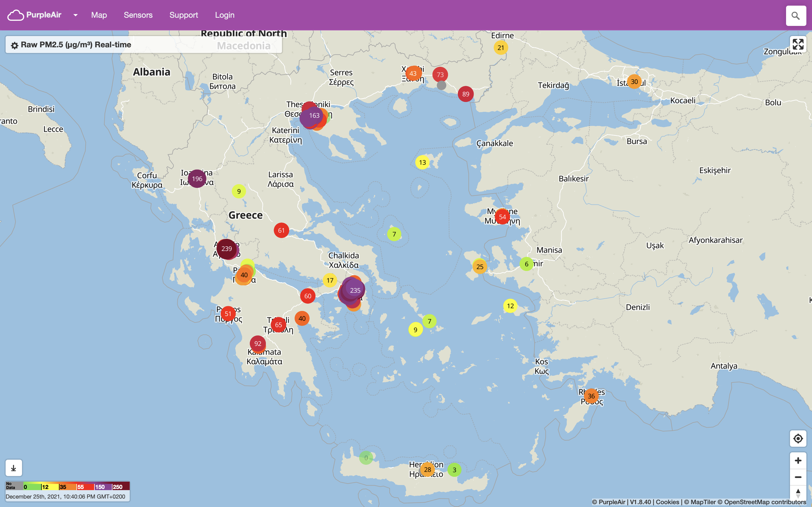Image resolution: width=812 pixels, height=507 pixels.
Task: Open settings gear beside Raw PM2.5
Action: pos(14,45)
